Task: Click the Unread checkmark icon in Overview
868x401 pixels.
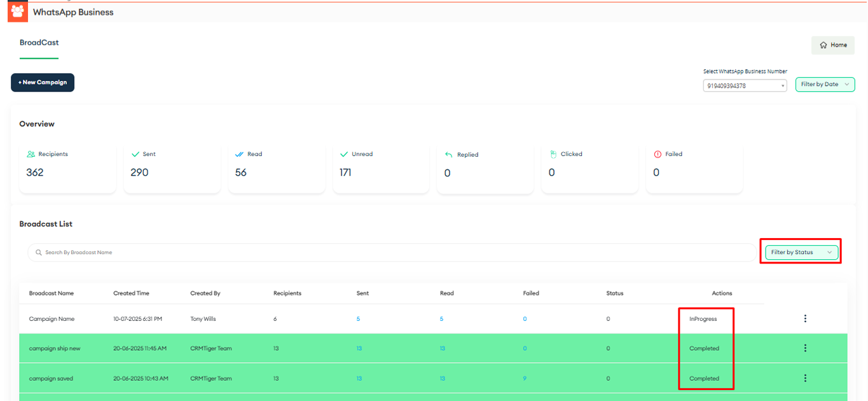Action: click(344, 154)
